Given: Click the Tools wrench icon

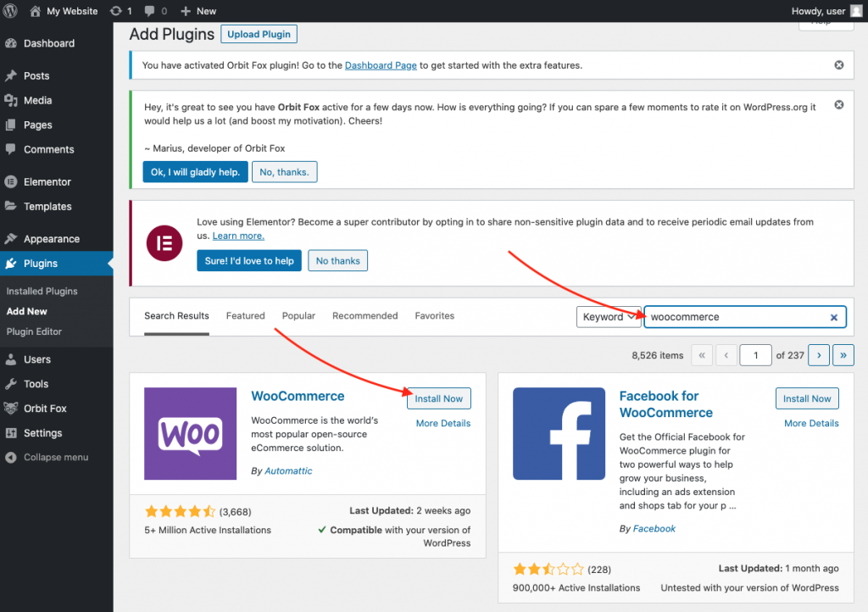Looking at the screenshot, I should pos(11,383).
